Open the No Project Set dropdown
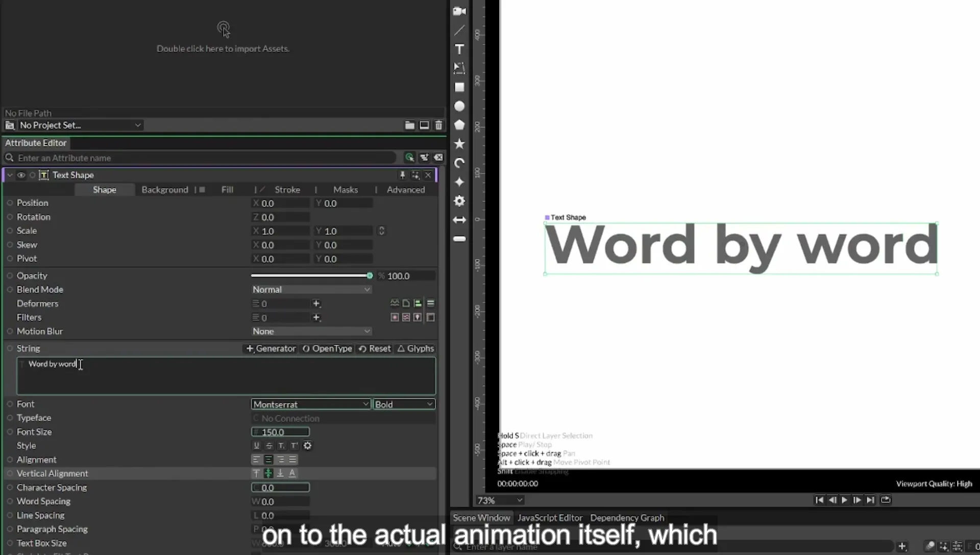This screenshot has height=555, width=980. [x=80, y=125]
